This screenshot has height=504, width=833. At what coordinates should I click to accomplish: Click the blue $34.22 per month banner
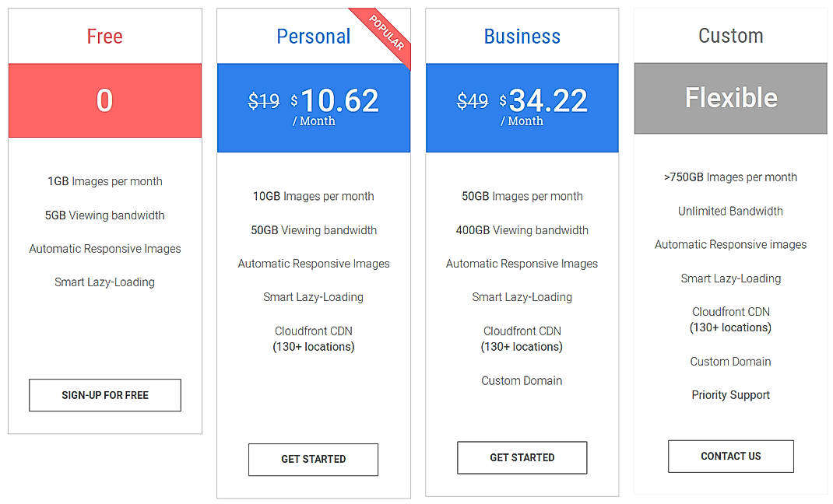coord(522,108)
